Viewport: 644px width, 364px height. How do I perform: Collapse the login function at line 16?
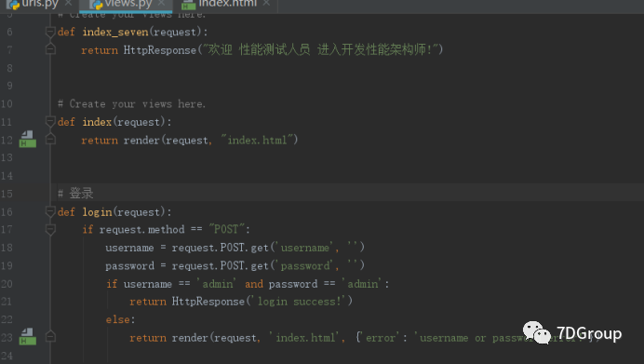tap(50, 212)
